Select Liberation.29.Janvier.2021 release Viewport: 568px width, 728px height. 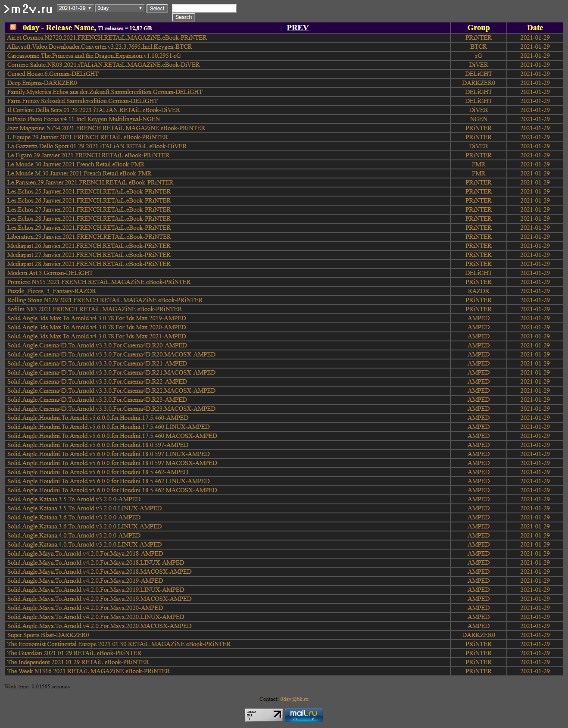[89, 237]
